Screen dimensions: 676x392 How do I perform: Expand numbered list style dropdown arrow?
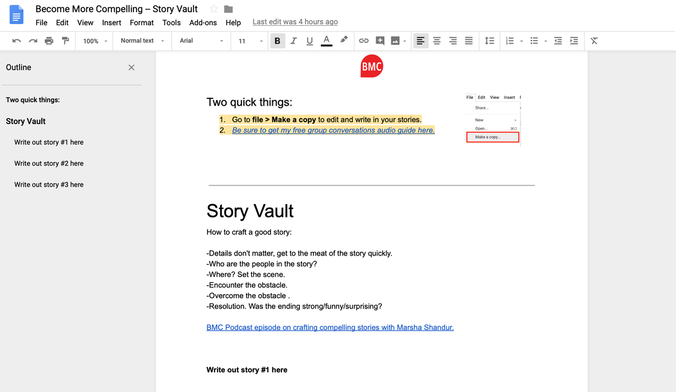[x=521, y=41]
